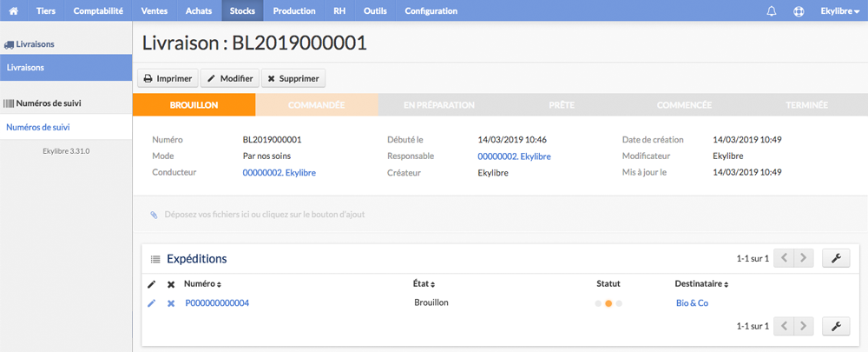Click the paperclip attachment icon
Viewport: 868px width, 352px height.
click(154, 214)
